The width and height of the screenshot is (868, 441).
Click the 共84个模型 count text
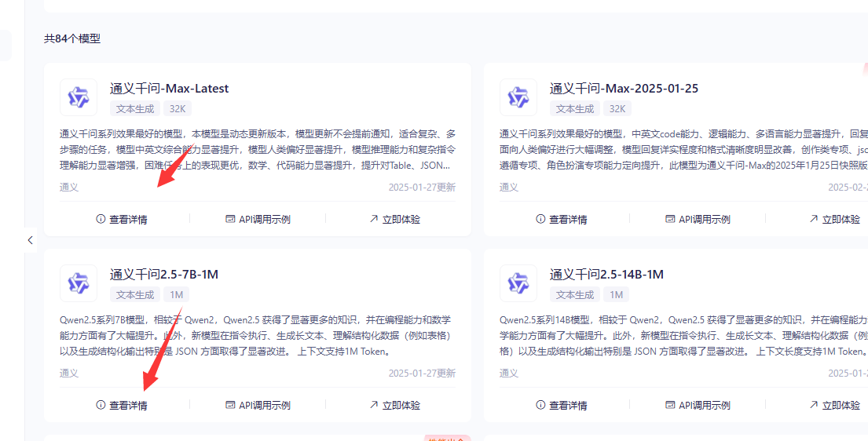click(72, 38)
